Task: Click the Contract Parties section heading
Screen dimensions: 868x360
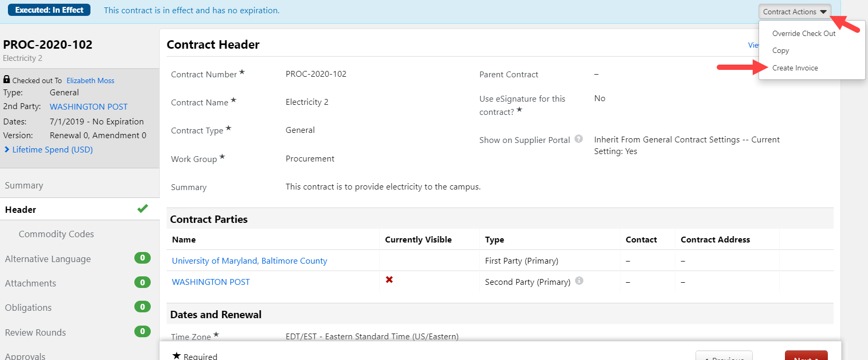Action: pyautogui.click(x=209, y=219)
